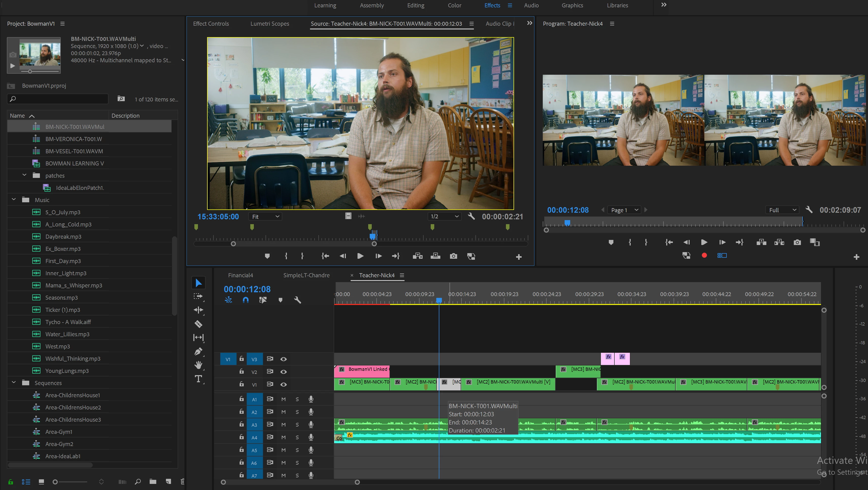Open the Financial4 sequence tab
The height and width of the screenshot is (490, 868).
pyautogui.click(x=240, y=275)
